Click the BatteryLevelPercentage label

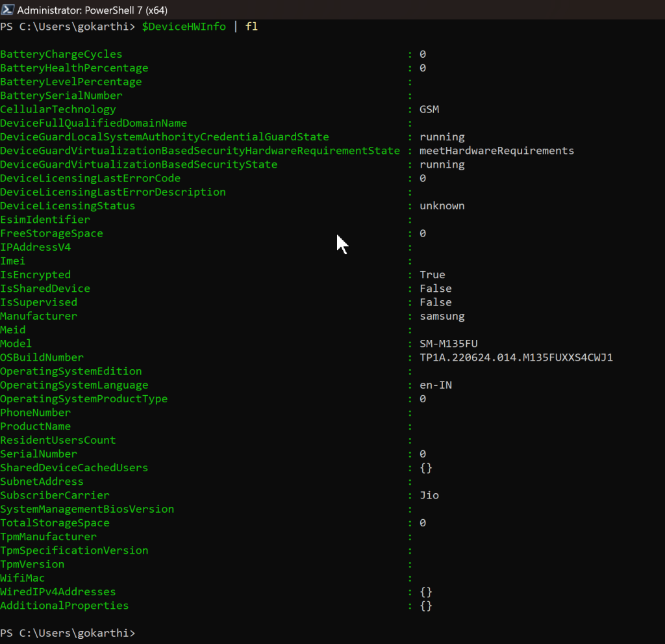(71, 82)
